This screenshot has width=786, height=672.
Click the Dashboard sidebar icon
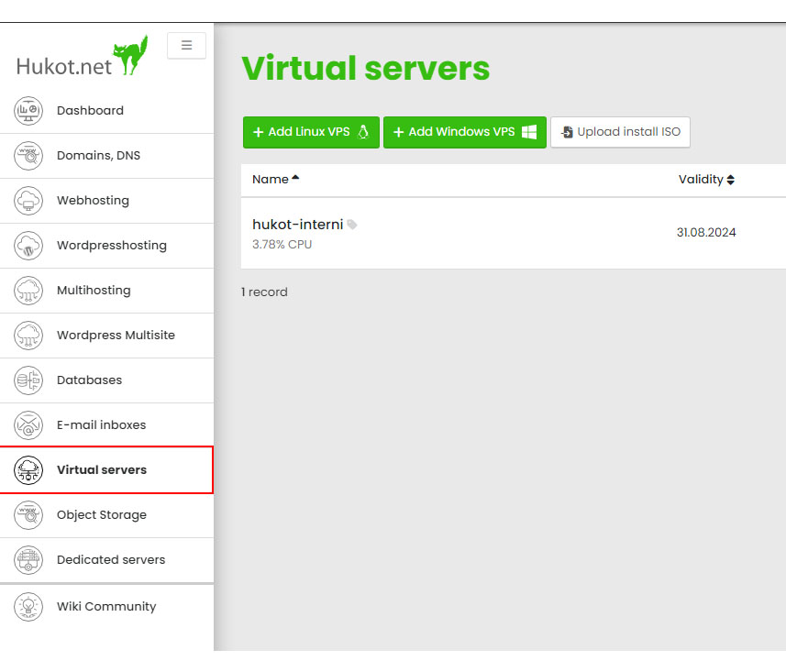click(28, 111)
